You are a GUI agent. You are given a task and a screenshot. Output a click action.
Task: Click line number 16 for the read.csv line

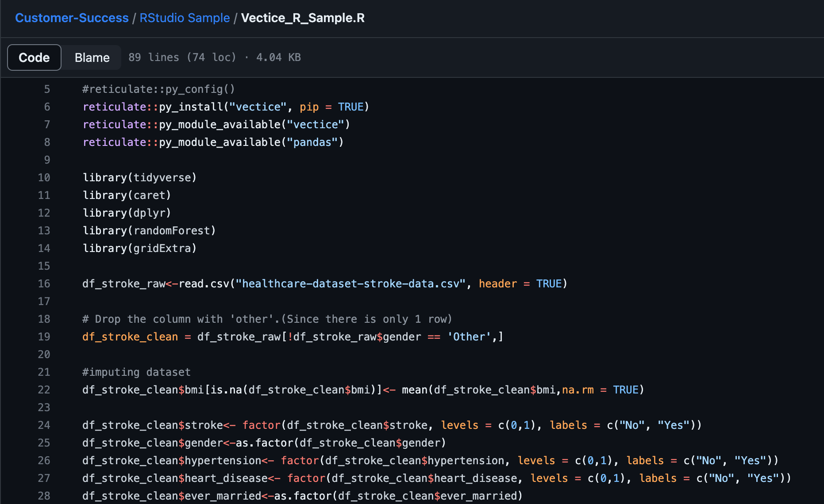click(x=44, y=284)
